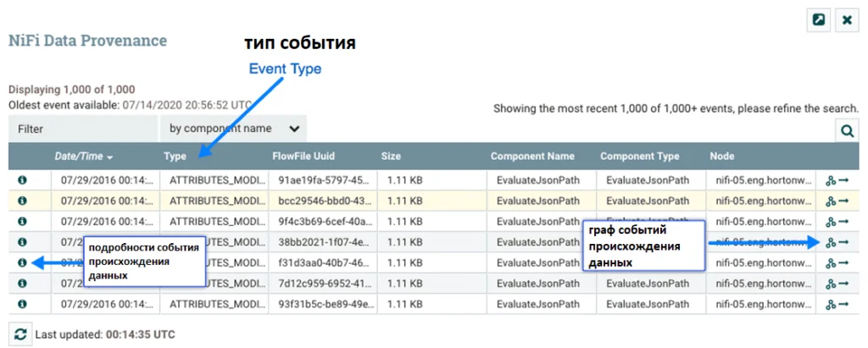Select the 9f4c3b69-6cef-40a... uuid cell
The width and height of the screenshot is (868, 348).
(323, 222)
